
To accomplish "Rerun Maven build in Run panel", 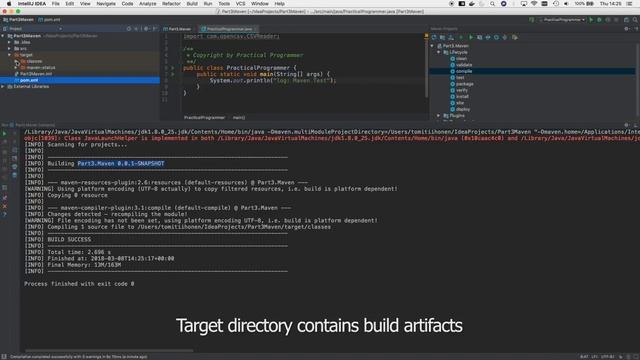I will pos(4,133).
